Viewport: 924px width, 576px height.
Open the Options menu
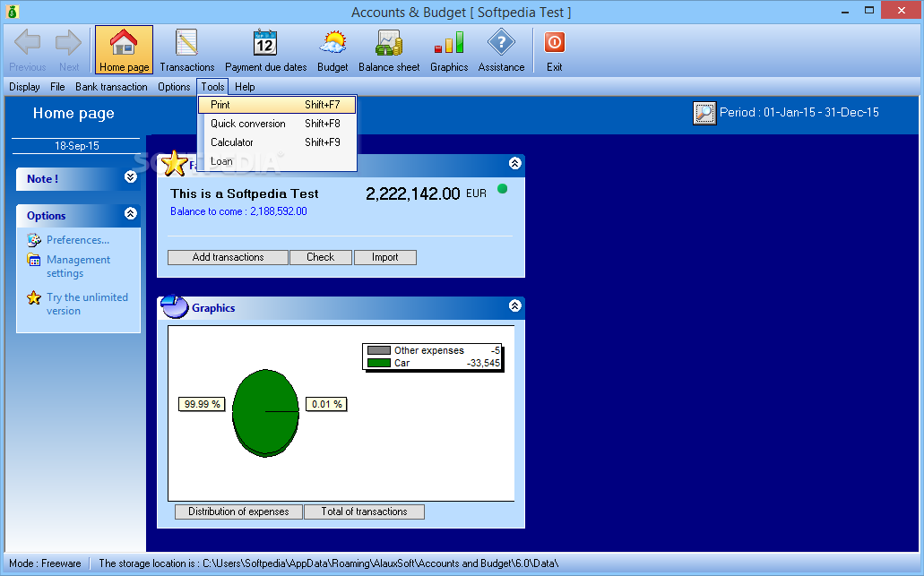(x=174, y=87)
